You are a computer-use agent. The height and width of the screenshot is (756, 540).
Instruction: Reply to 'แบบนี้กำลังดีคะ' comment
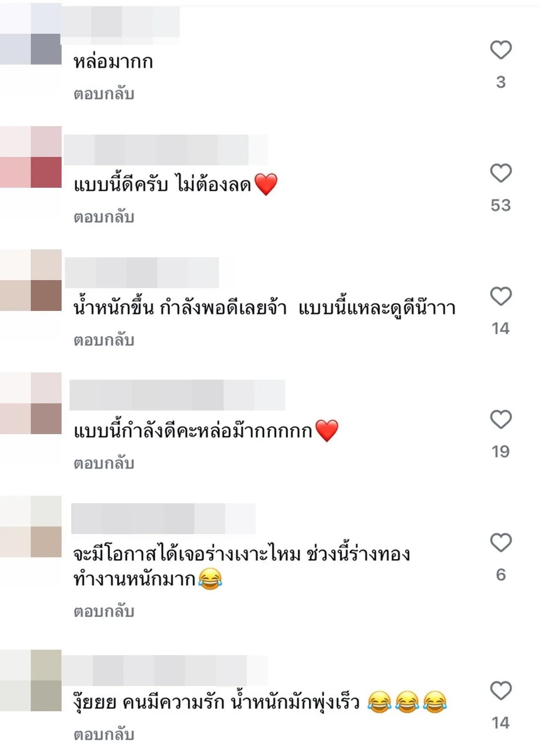[x=104, y=463]
